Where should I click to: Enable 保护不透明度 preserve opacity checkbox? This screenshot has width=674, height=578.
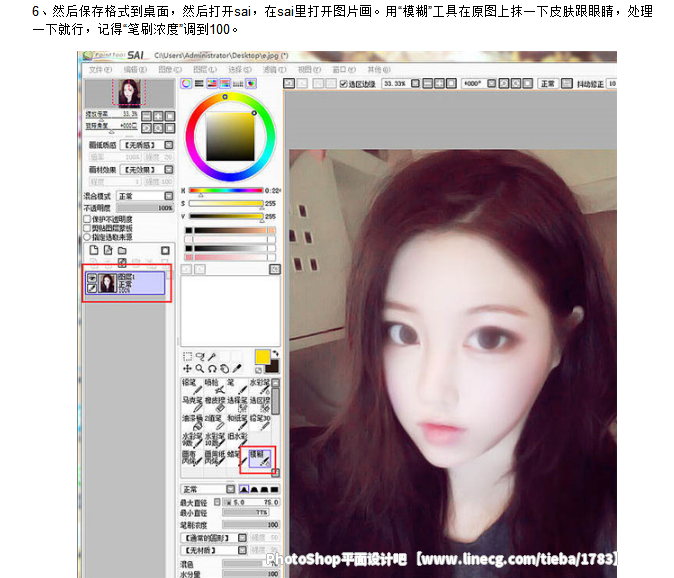[x=87, y=219]
